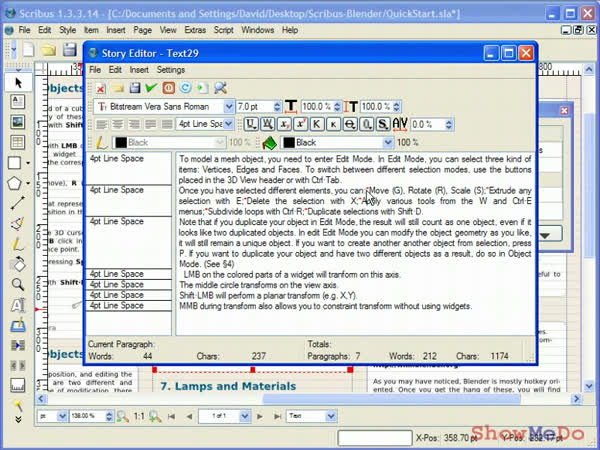Viewport: 600px width, 450px height.
Task: Open Text layer dropdown in status bar
Action: click(x=331, y=416)
